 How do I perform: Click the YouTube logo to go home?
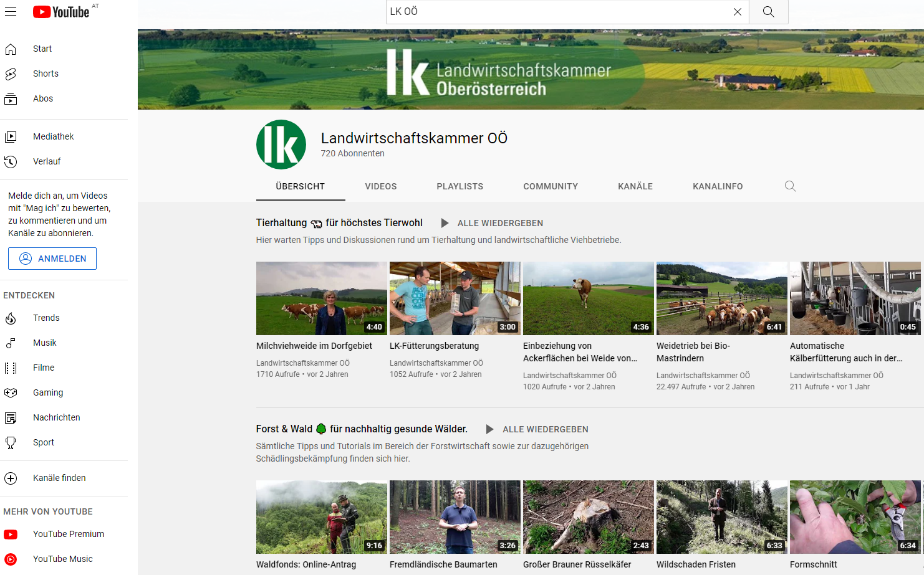click(x=61, y=12)
